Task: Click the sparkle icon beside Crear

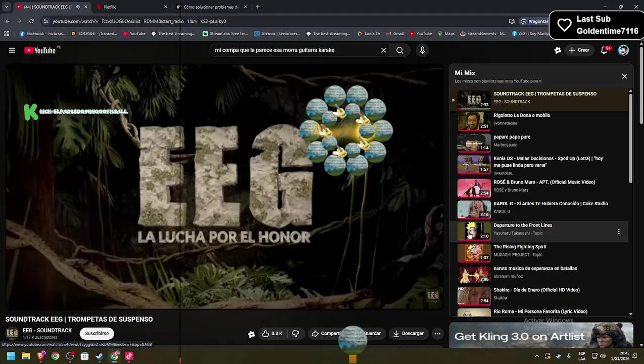Action: click(558, 50)
